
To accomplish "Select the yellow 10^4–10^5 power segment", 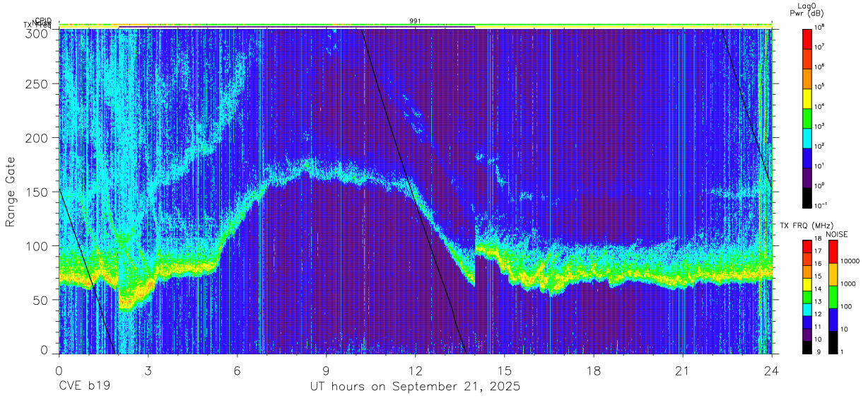I will click(x=807, y=98).
